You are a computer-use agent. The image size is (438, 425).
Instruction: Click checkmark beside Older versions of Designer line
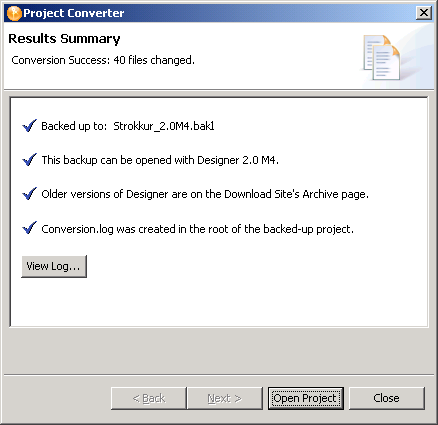[29, 194]
